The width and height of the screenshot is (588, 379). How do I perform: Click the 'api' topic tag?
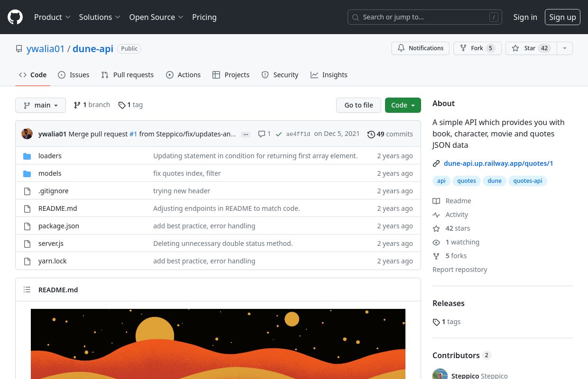tap(441, 181)
